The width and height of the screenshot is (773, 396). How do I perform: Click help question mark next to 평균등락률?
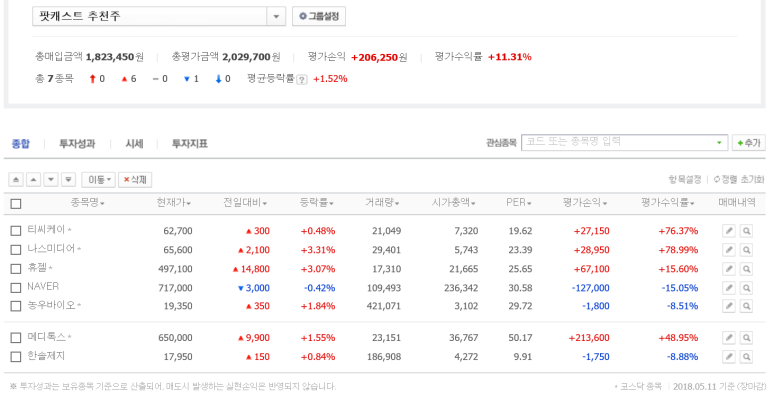pyautogui.click(x=302, y=80)
